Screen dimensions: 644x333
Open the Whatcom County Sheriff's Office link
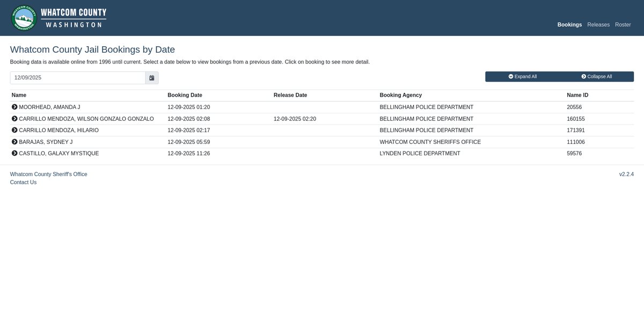pos(49,175)
